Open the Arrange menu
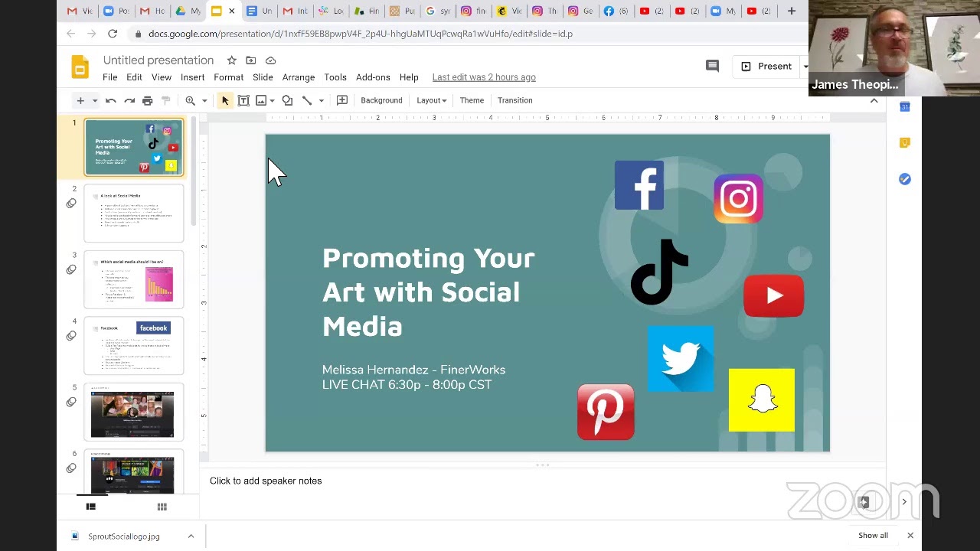The height and width of the screenshot is (551, 980). [299, 77]
